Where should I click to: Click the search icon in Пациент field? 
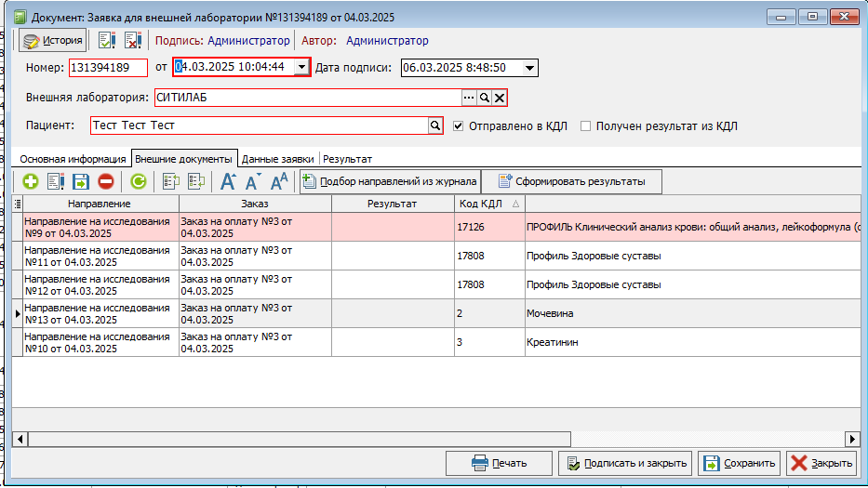434,125
